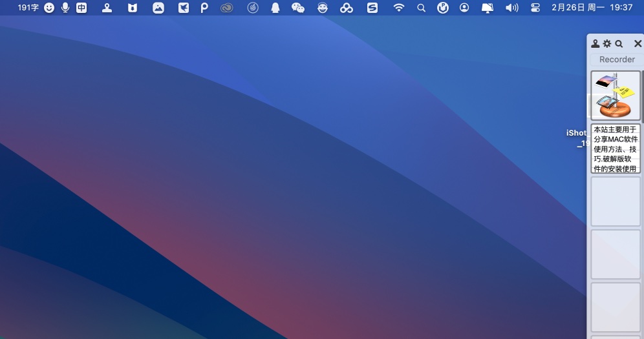Open the screen mirroring display icon
Viewport: 644px width, 339px height.
(487, 8)
